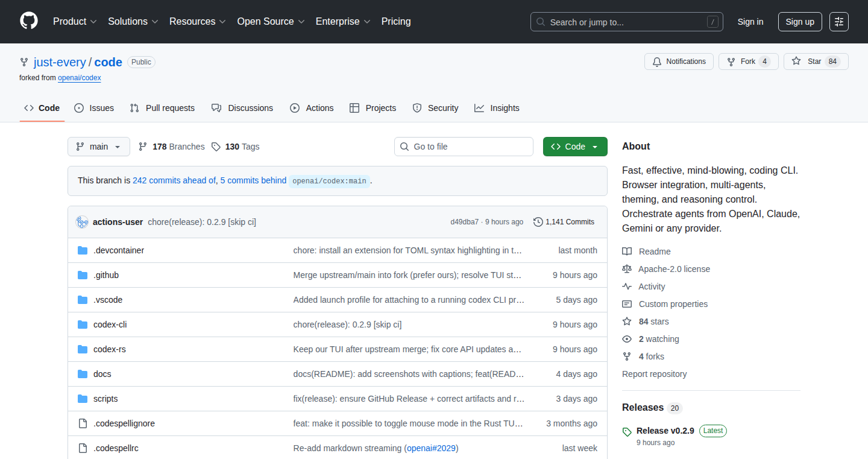The height and width of the screenshot is (459, 868).
Task: Open the Pricing page
Action: coord(396,22)
